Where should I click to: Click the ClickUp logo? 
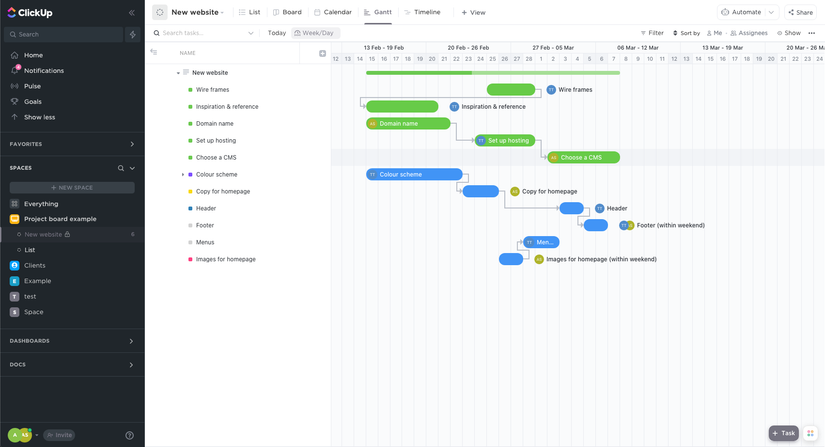point(30,13)
